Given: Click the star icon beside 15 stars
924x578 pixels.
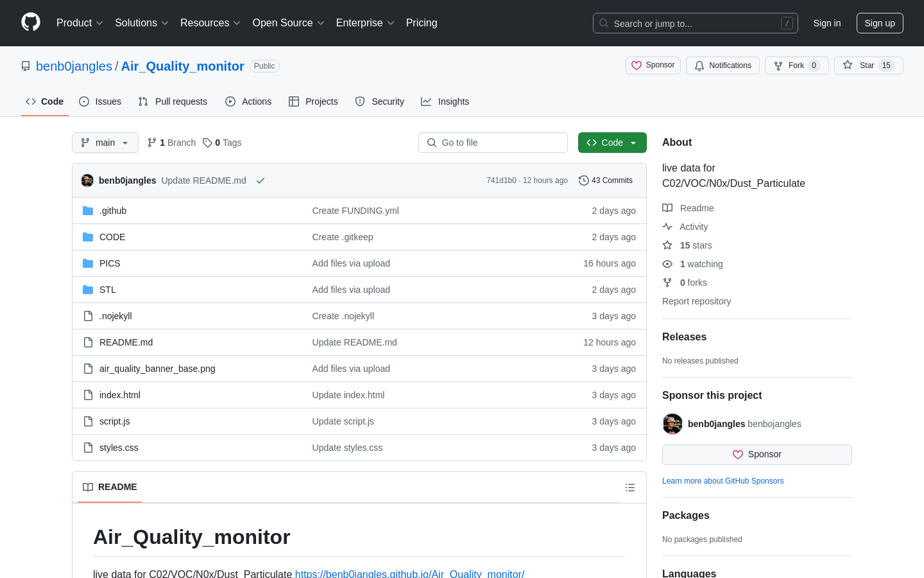Looking at the screenshot, I should (x=667, y=245).
